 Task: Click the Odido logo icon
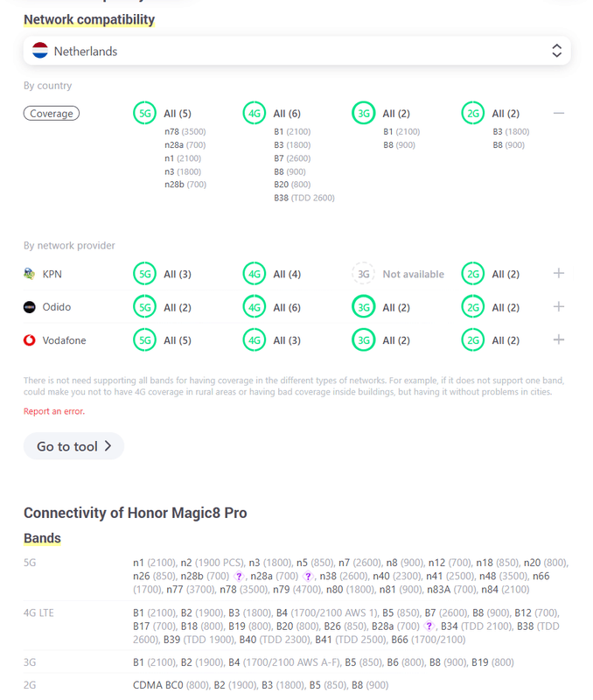pyautogui.click(x=30, y=307)
